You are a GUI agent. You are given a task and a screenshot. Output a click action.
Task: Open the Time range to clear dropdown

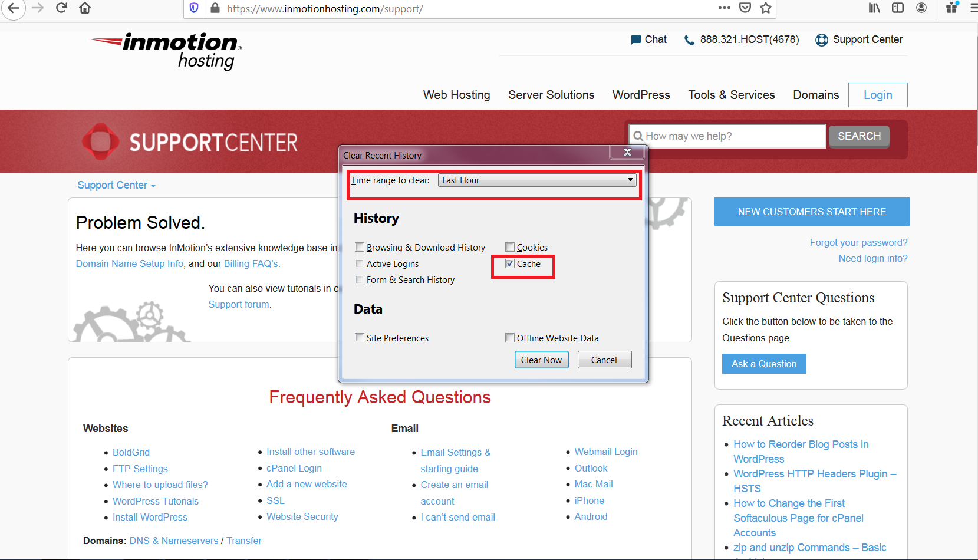click(537, 180)
